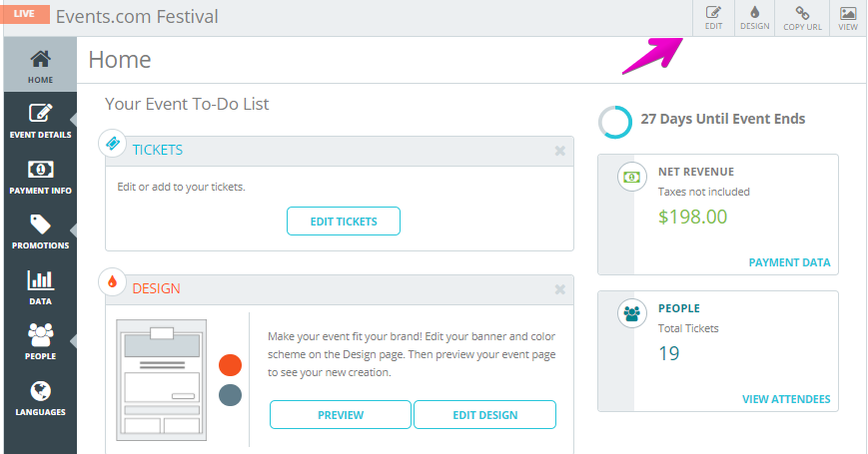Image resolution: width=868 pixels, height=454 pixels.
Task: Click the Edit Design button
Action: pos(484,415)
